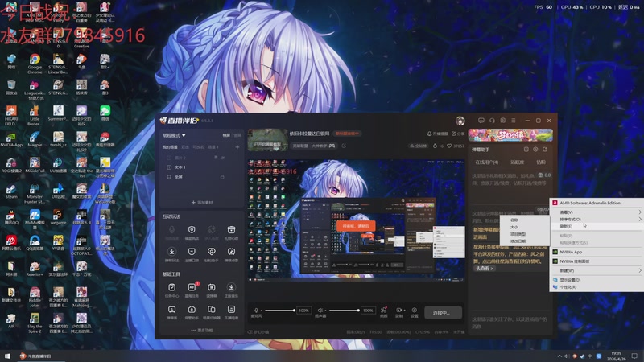Mute the microphone icon in control bar
The height and width of the screenshot is (362, 644).
(x=256, y=311)
